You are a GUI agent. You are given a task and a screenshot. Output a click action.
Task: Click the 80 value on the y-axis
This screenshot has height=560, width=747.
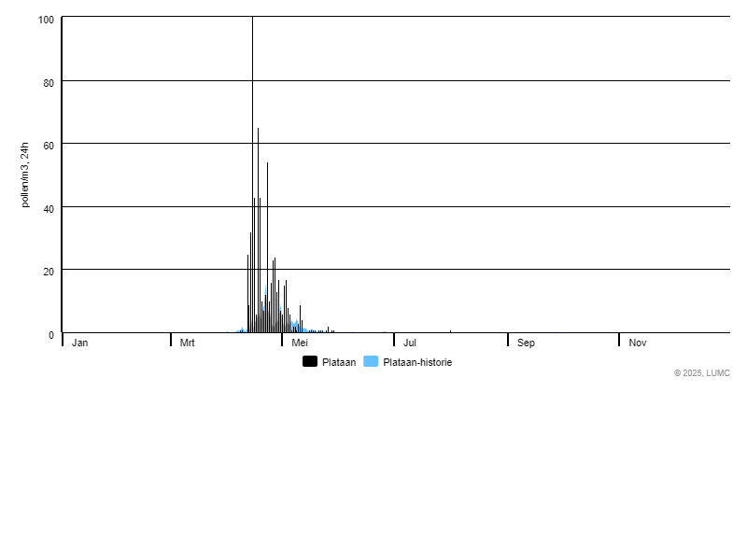[49, 83]
